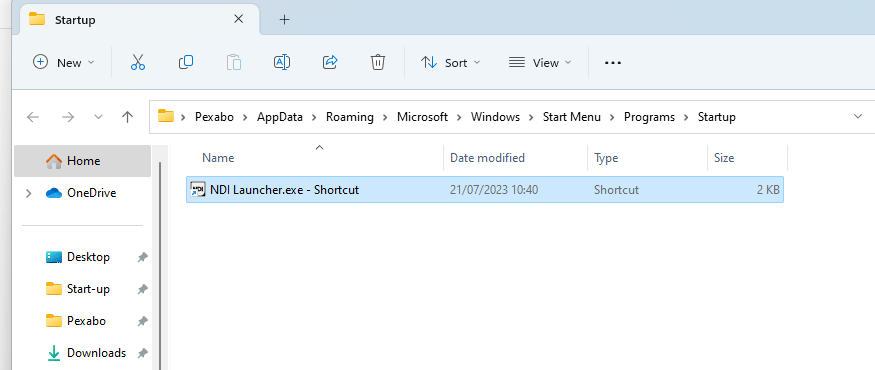
Task: Click the Desktop icon in sidebar
Action: 54,257
